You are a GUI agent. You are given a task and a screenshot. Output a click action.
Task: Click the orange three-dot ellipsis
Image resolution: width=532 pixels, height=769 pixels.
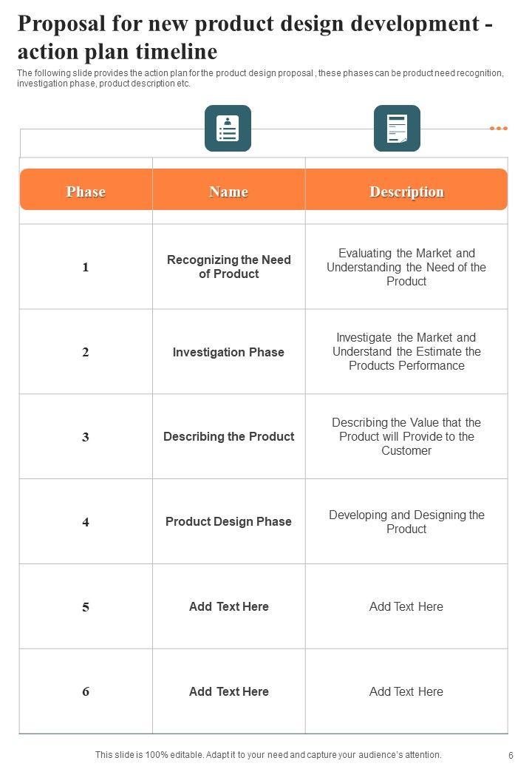499,129
